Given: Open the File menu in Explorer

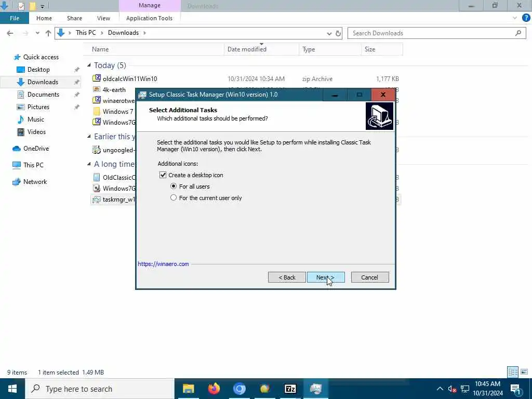Looking at the screenshot, I should pos(14,18).
